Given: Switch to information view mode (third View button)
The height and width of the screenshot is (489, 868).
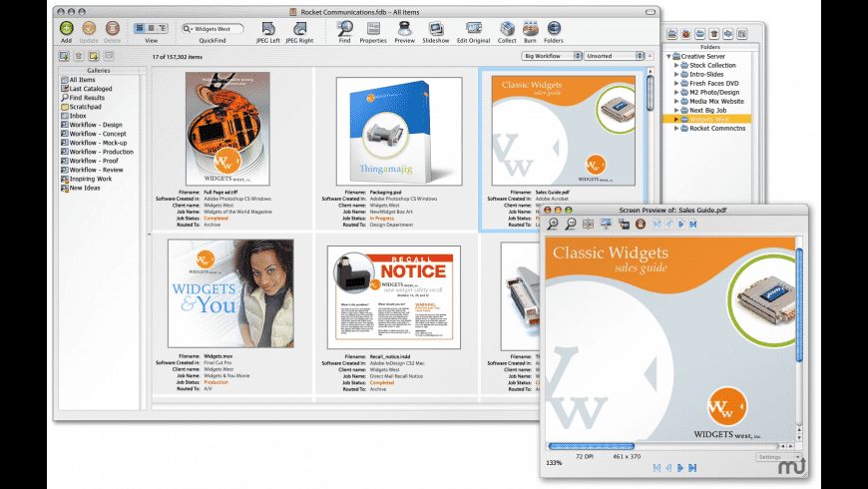Looking at the screenshot, I should click(163, 28).
